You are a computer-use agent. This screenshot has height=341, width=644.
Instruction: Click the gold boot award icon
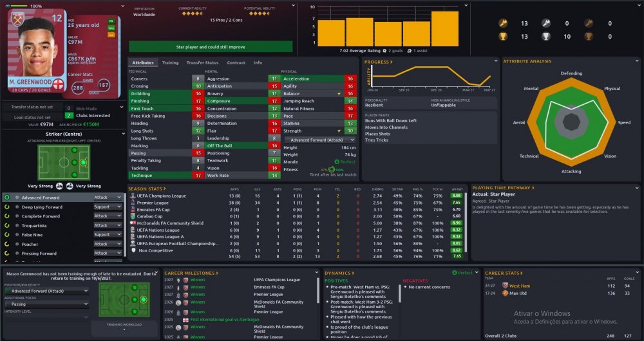[502, 23]
